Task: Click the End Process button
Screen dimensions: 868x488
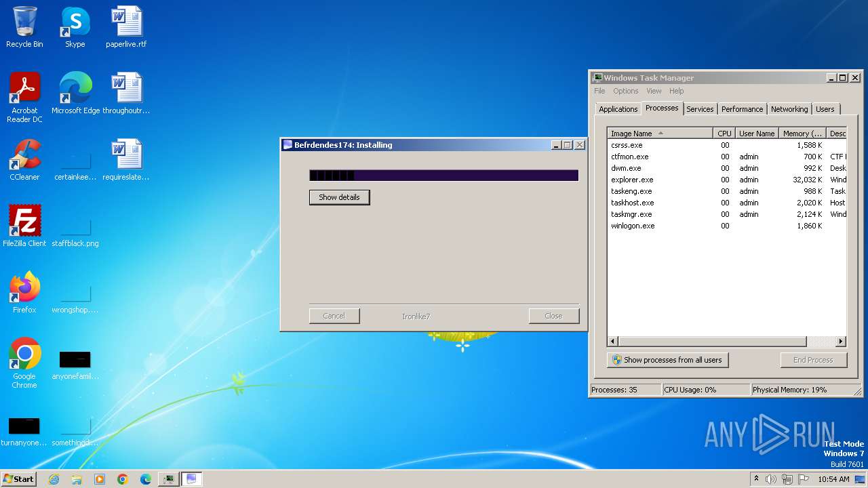Action: [813, 360]
